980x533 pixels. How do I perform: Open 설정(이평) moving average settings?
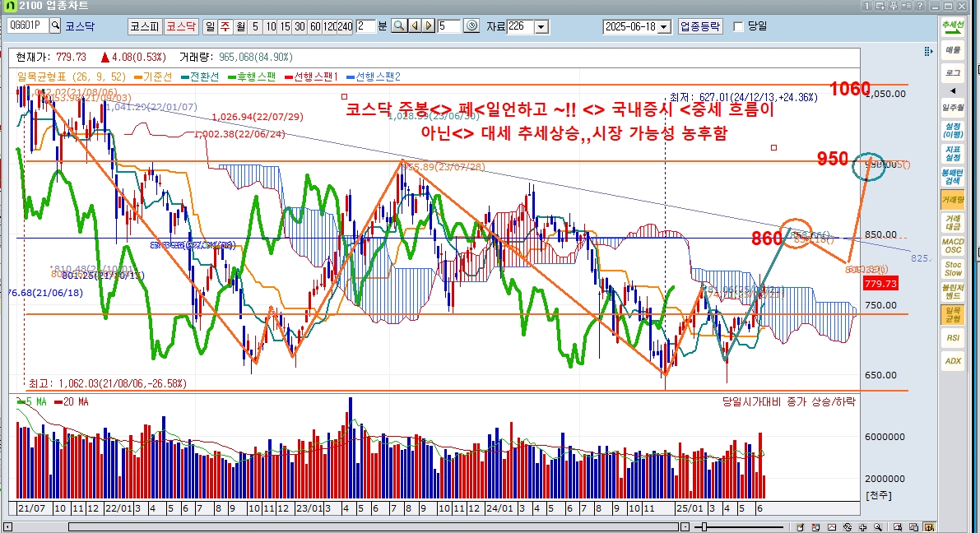point(953,131)
